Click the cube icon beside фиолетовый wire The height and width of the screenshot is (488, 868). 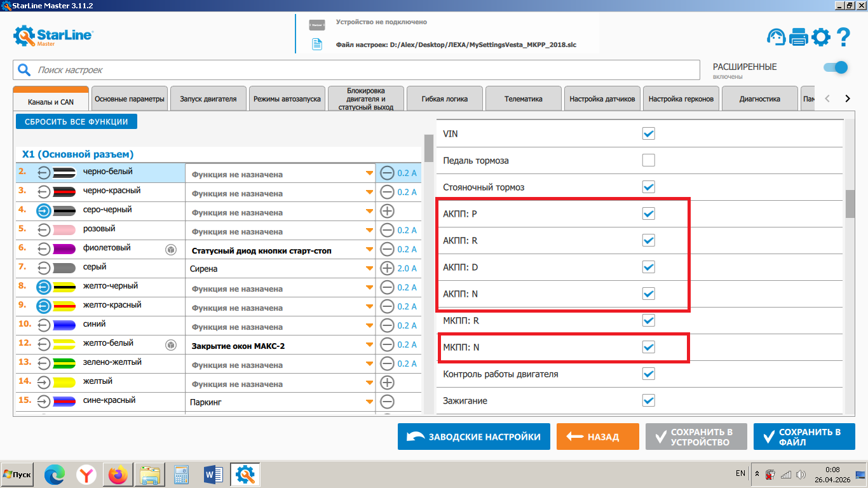point(170,250)
